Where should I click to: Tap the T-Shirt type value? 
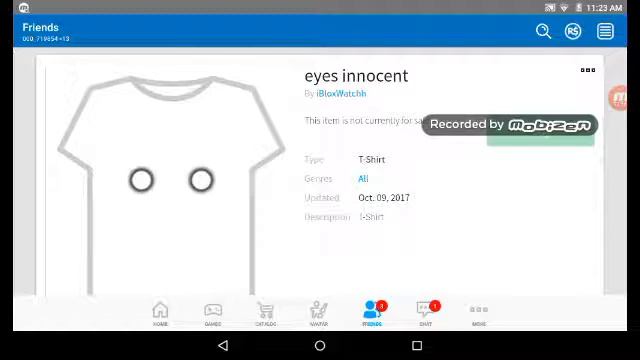pos(372,160)
